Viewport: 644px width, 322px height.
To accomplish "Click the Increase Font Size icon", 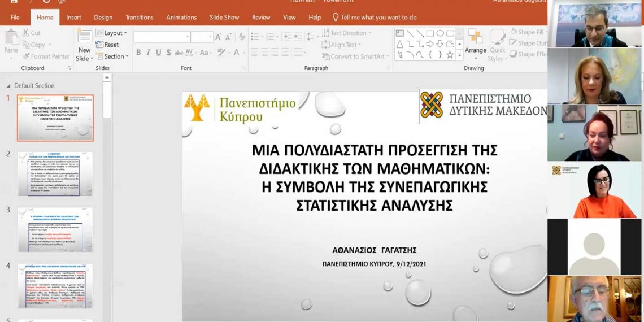I will tap(219, 37).
